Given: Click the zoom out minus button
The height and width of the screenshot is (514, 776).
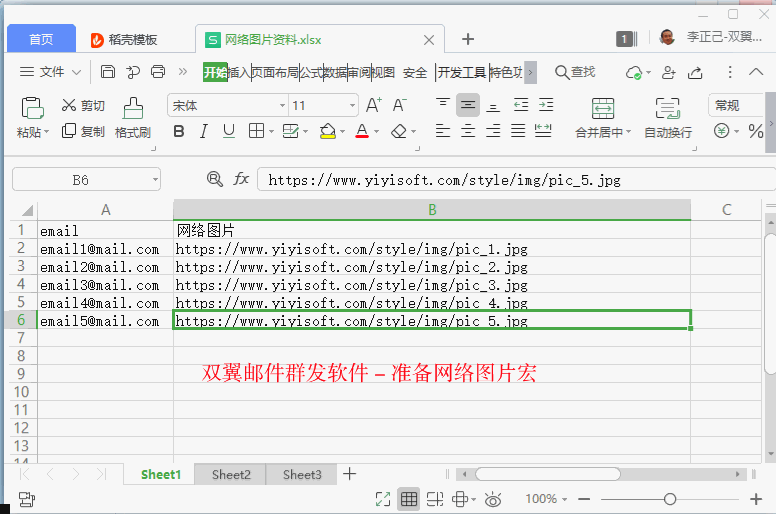Looking at the screenshot, I should (x=584, y=499).
